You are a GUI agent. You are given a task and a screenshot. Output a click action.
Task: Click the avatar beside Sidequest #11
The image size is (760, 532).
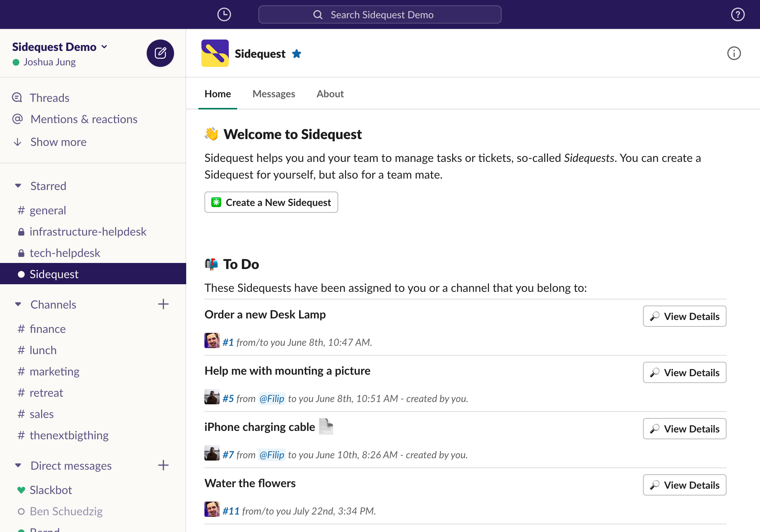[x=212, y=509]
